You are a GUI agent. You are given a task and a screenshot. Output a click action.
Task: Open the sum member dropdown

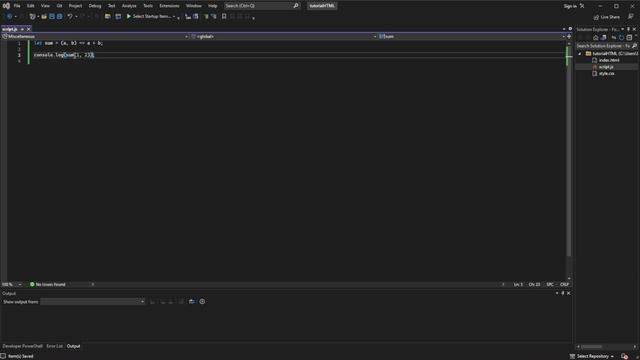472,36
